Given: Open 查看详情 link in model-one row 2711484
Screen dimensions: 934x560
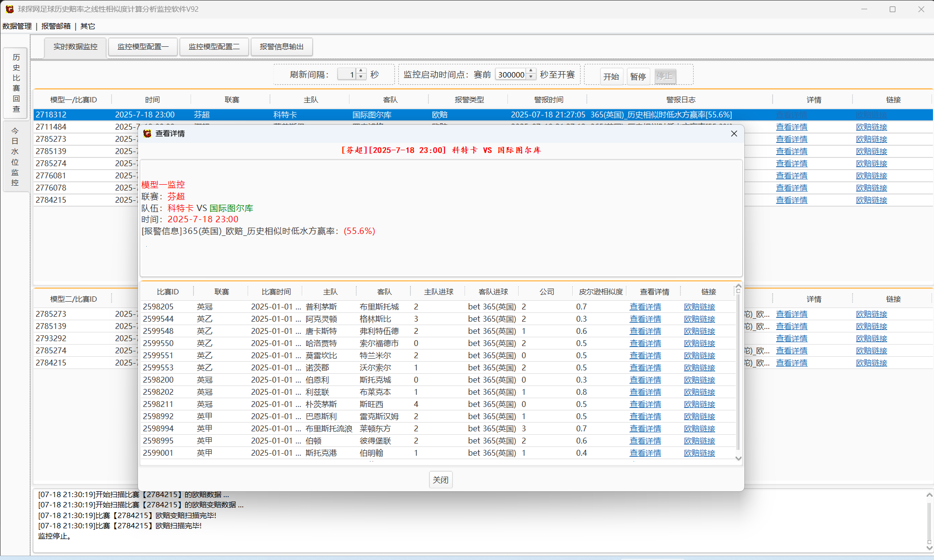Looking at the screenshot, I should [792, 127].
